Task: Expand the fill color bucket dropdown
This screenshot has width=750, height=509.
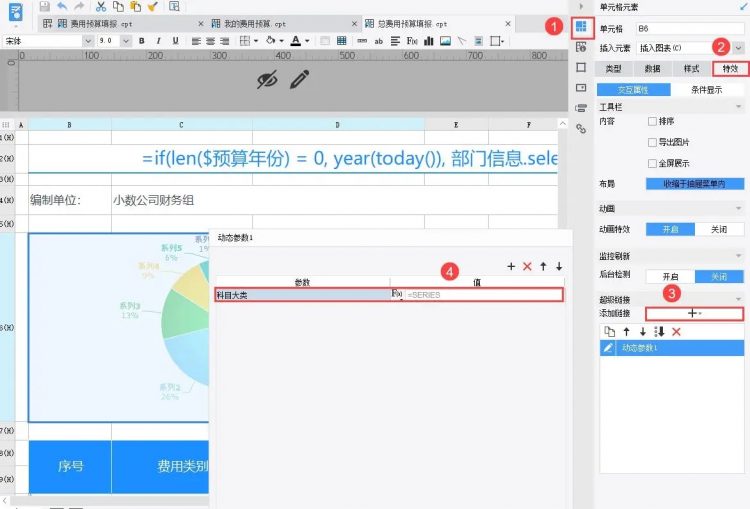Action: pos(281,41)
